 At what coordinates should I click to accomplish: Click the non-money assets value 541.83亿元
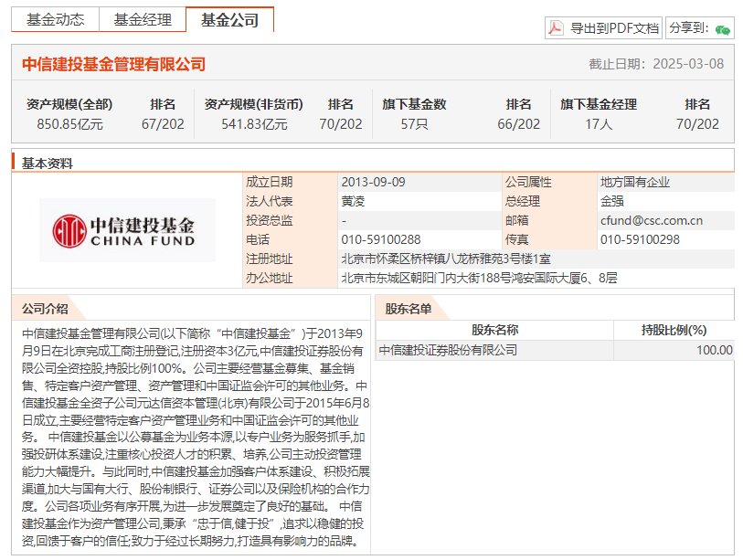coord(254,124)
